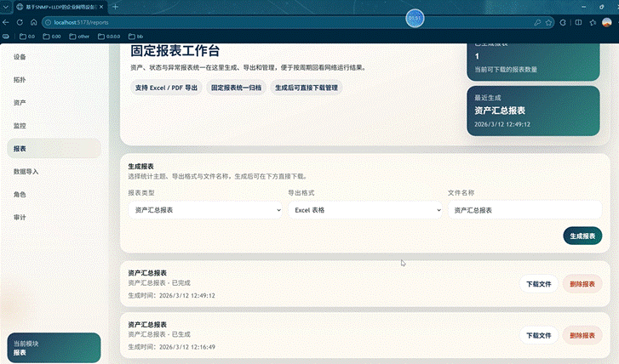Add this page to favorites via star
Screen dimensions: 619x364
click(548, 22)
